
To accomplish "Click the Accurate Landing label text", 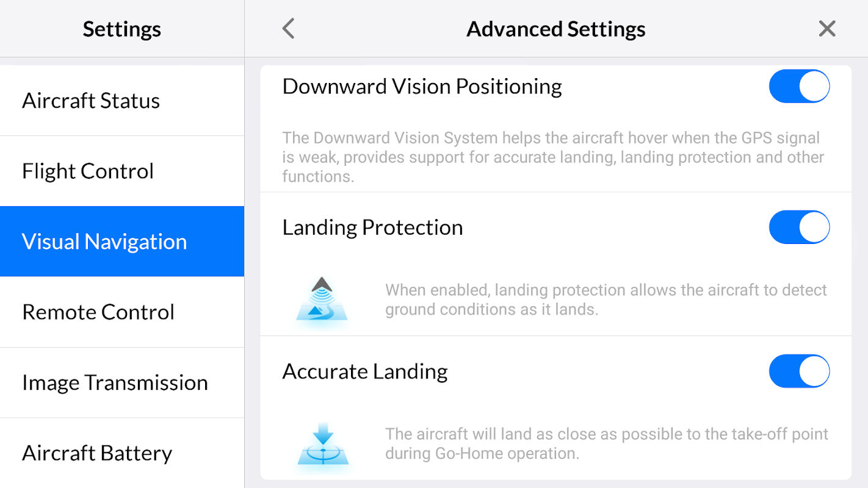I will pyautogui.click(x=365, y=371).
